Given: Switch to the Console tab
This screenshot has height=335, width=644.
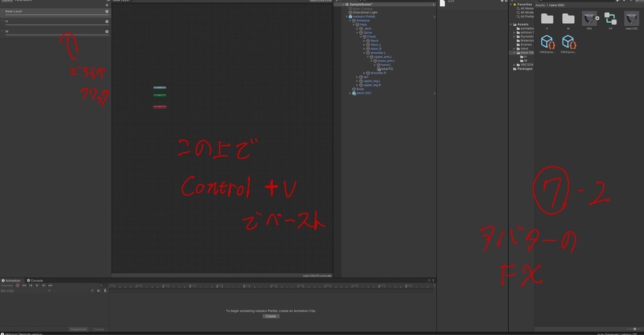Looking at the screenshot, I should click(x=35, y=281).
